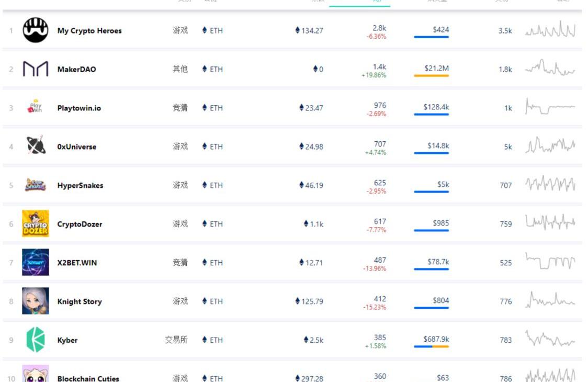Open the Blockchain Cuties cat icon
The height and width of the screenshot is (382, 588).
[36, 375]
